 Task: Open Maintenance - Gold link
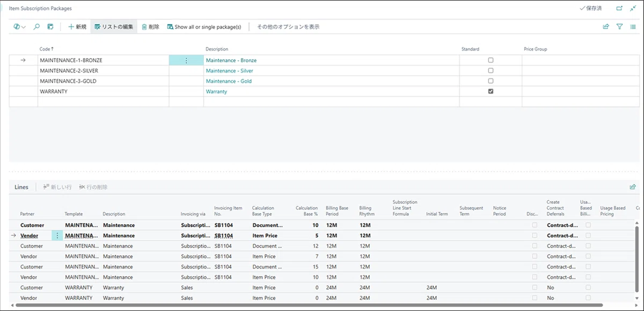coord(229,81)
